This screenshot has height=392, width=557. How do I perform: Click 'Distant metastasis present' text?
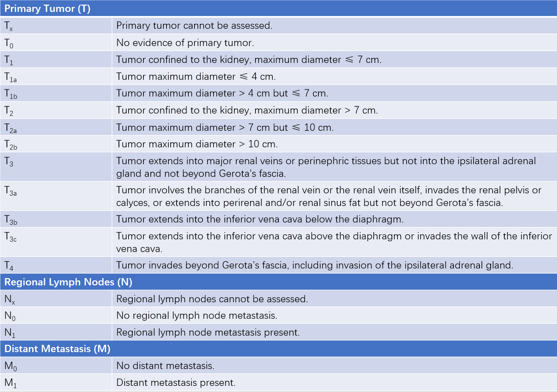click(x=176, y=383)
